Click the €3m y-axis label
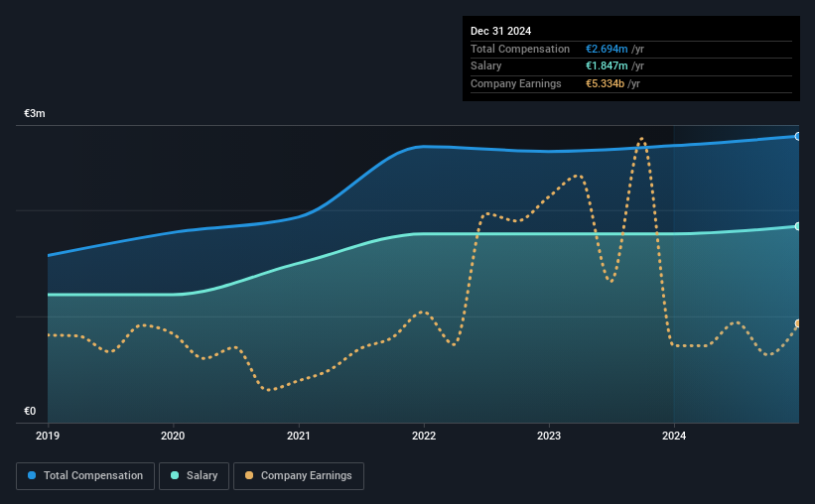The image size is (815, 504). (35, 114)
